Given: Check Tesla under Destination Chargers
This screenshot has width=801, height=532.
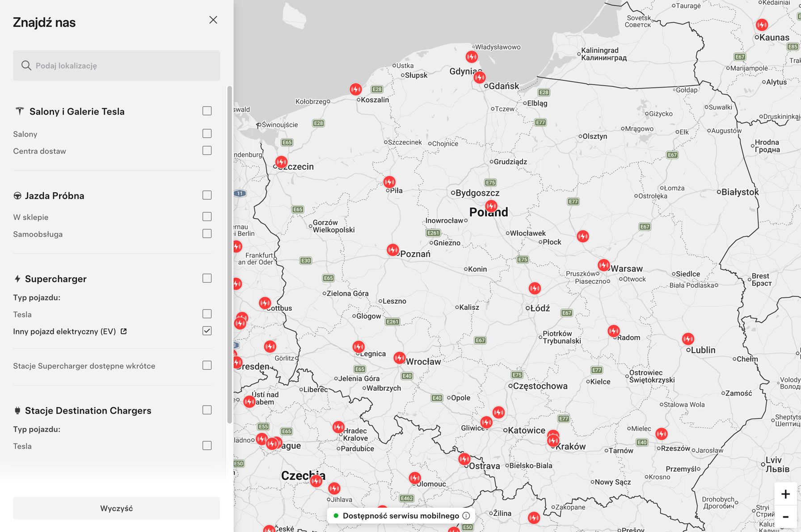Looking at the screenshot, I should click(x=207, y=446).
